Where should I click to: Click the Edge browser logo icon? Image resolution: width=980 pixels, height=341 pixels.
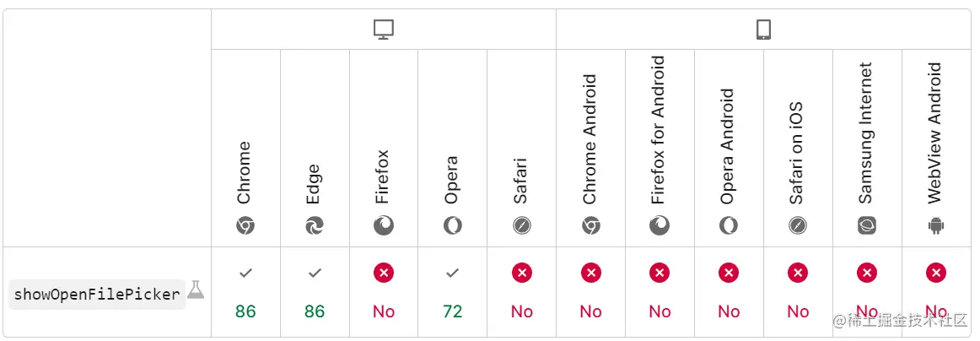[x=315, y=225]
